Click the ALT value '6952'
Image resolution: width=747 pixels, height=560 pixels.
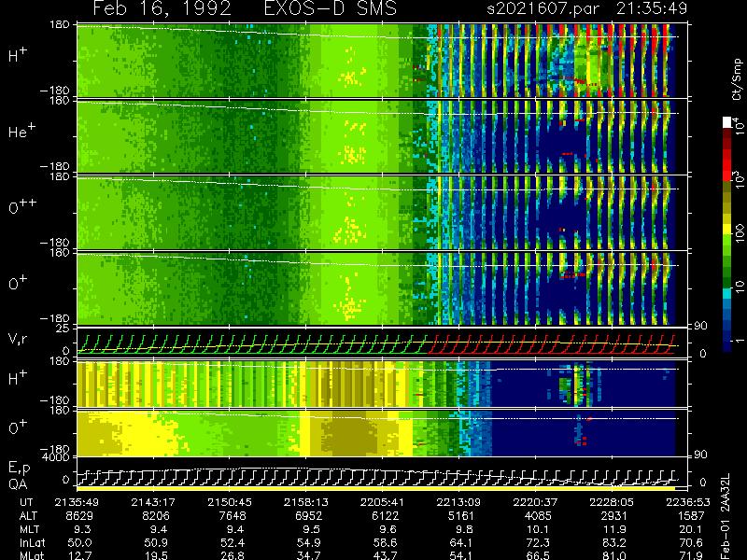[309, 516]
